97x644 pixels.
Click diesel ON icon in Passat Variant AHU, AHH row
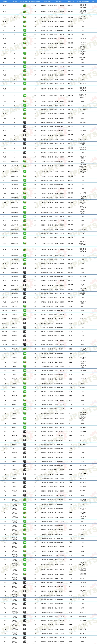pyautogui.click(x=25, y=578)
